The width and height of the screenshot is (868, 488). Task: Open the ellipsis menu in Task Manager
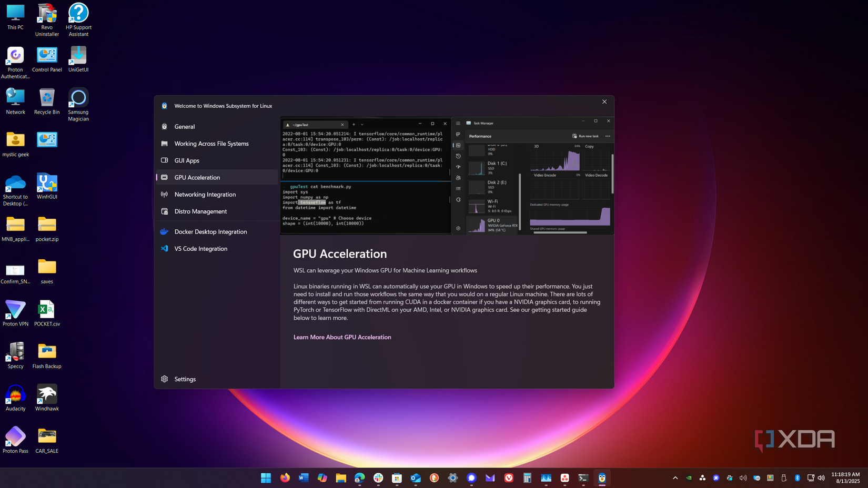pos(608,136)
